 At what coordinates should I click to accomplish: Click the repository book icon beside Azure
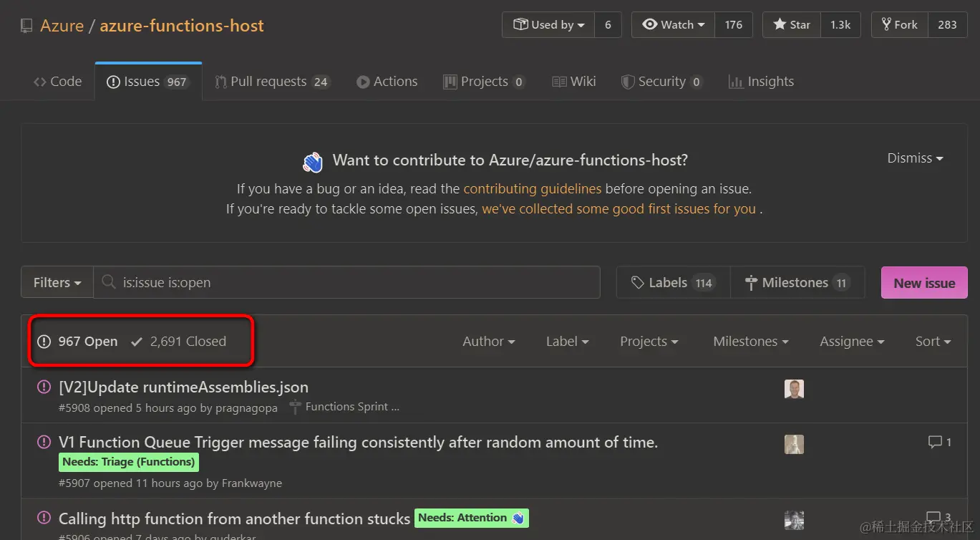click(x=26, y=26)
